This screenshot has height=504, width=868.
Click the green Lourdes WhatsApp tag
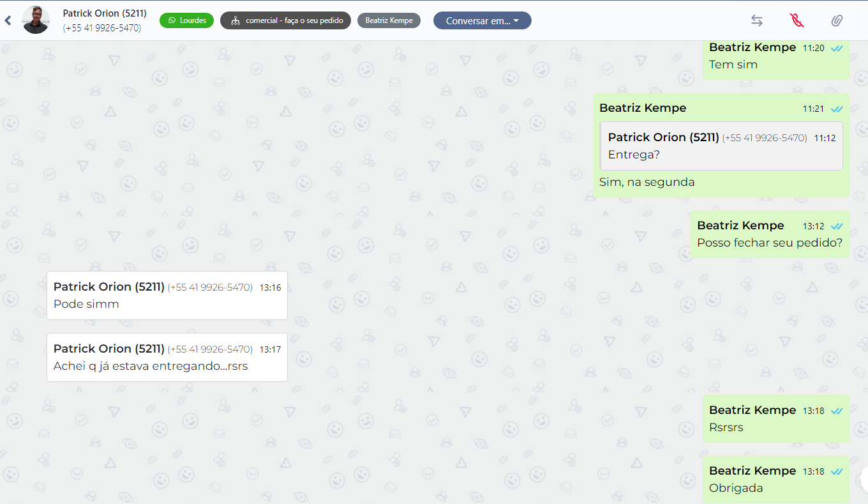pyautogui.click(x=186, y=20)
